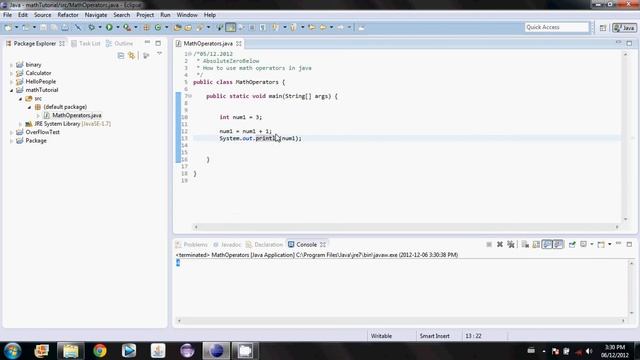Click the Pin Console icon
This screenshot has height=360, width=640.
tap(572, 244)
